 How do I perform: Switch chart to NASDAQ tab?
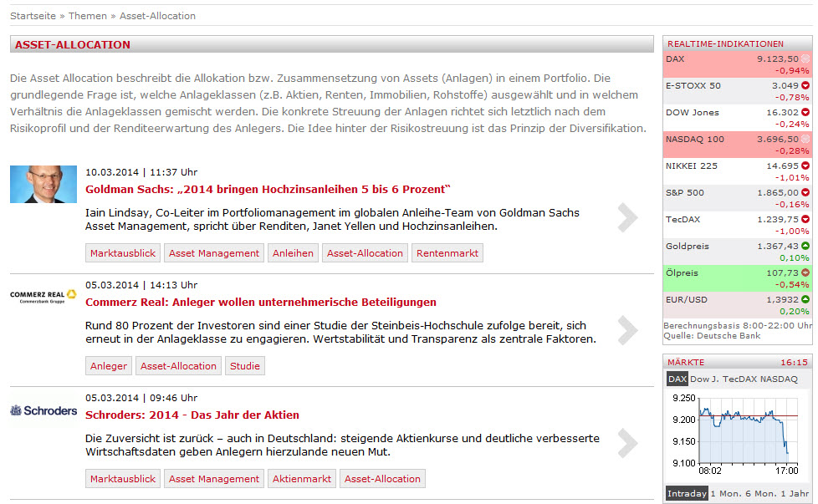780,379
